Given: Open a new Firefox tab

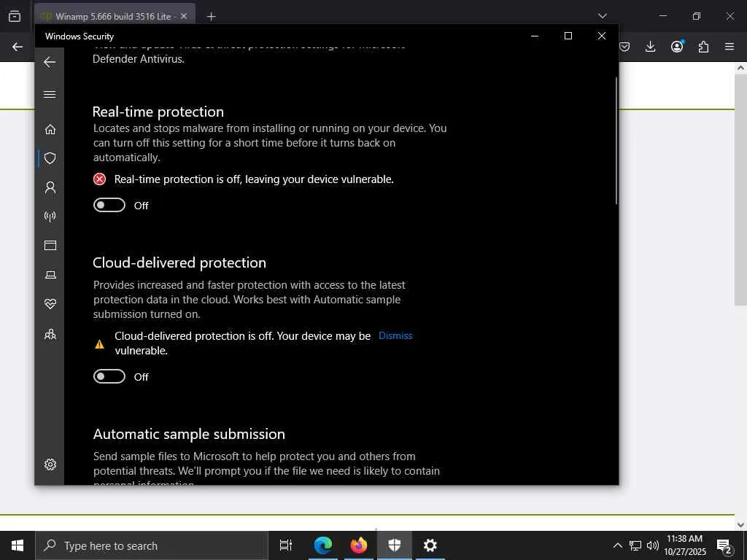Looking at the screenshot, I should point(212,17).
